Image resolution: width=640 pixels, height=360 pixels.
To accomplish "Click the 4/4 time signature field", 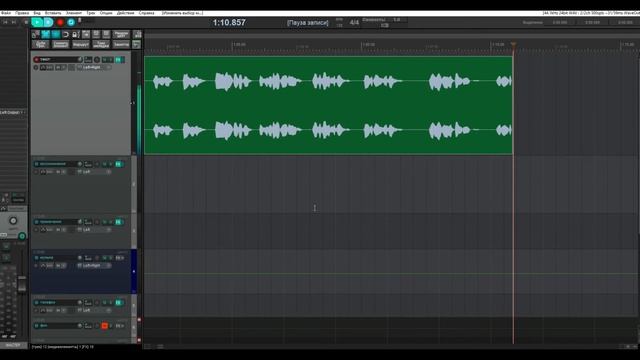I will click(x=354, y=22).
